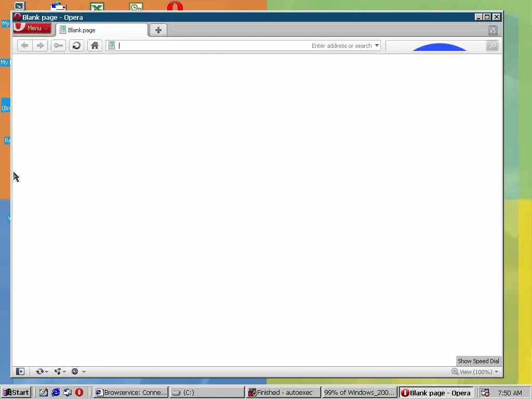Close the Opera window

pyautogui.click(x=496, y=17)
